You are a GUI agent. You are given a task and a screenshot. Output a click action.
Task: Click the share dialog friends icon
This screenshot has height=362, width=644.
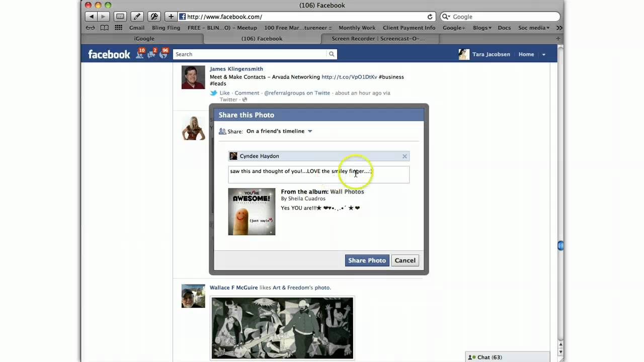click(x=222, y=131)
